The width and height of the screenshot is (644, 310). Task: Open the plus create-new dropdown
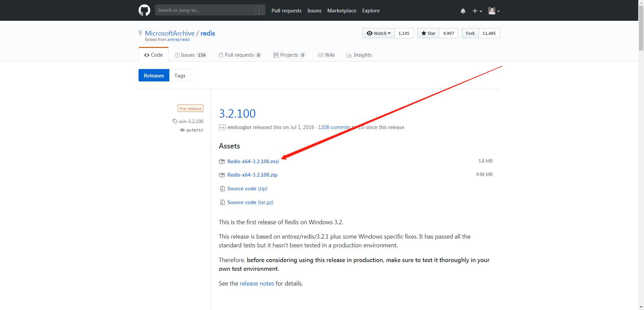pos(477,11)
